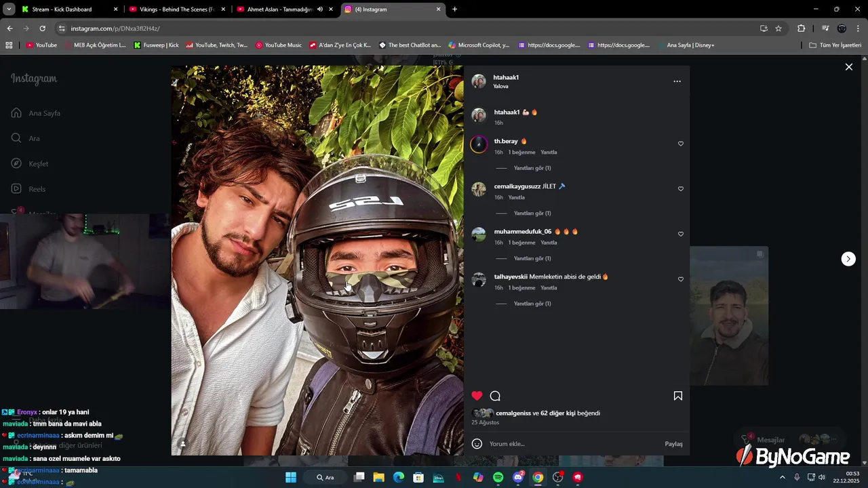Viewport: 868px width, 488px height.
Task: Open the Fusweep | Kick bookmark
Action: click(157, 45)
